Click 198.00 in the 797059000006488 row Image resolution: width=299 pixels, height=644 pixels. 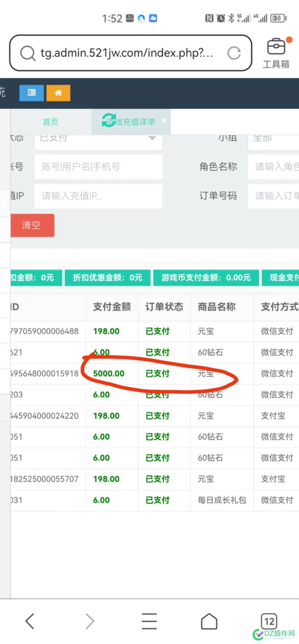[x=106, y=332]
